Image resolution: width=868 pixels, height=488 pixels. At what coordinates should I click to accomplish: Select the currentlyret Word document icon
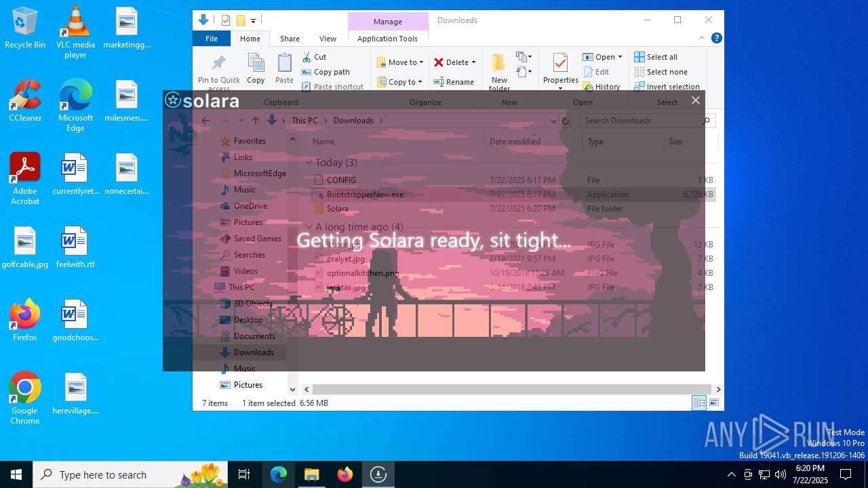pyautogui.click(x=75, y=175)
